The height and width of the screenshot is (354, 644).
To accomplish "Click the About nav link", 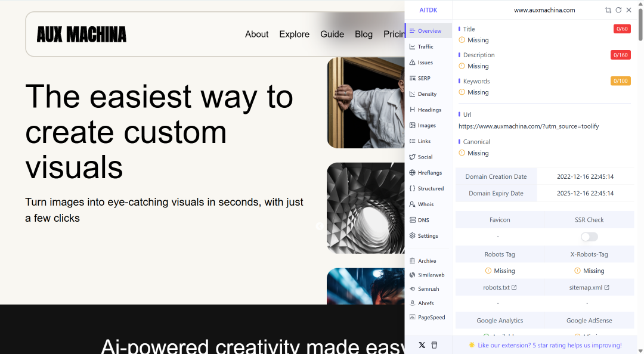I will click(x=256, y=34).
